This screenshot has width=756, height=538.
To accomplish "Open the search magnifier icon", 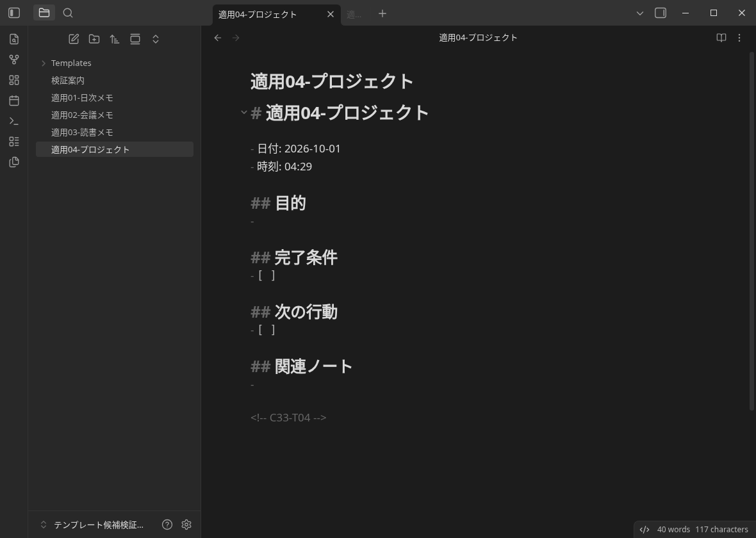I will 68,13.
